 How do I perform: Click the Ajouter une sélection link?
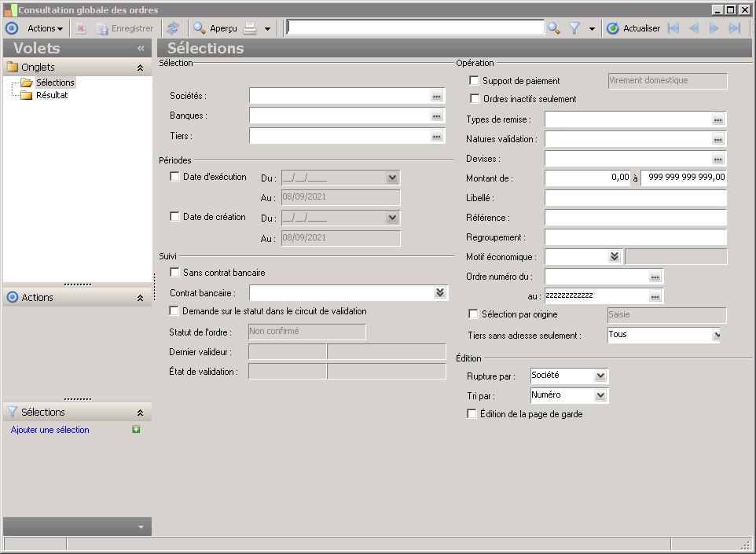pyautogui.click(x=50, y=430)
